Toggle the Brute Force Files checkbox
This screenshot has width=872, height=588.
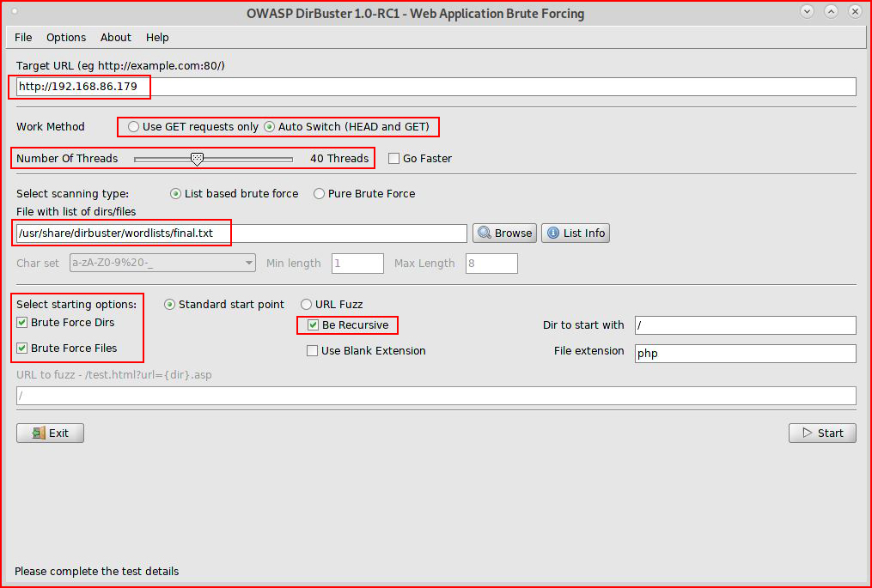[x=21, y=348]
